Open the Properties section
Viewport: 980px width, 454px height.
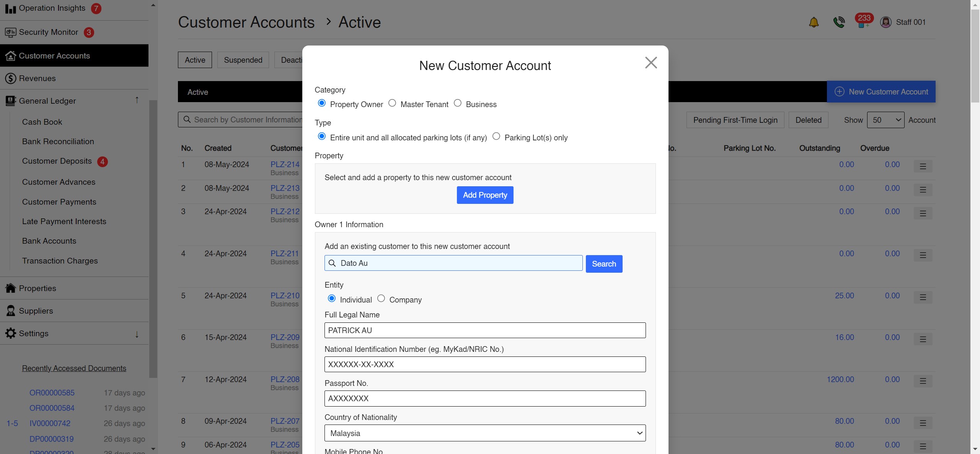click(37, 288)
